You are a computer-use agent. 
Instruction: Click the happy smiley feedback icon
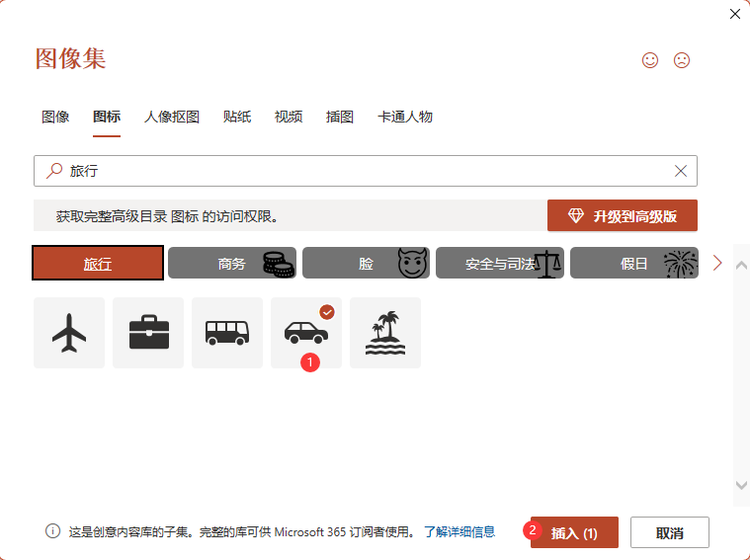point(650,60)
